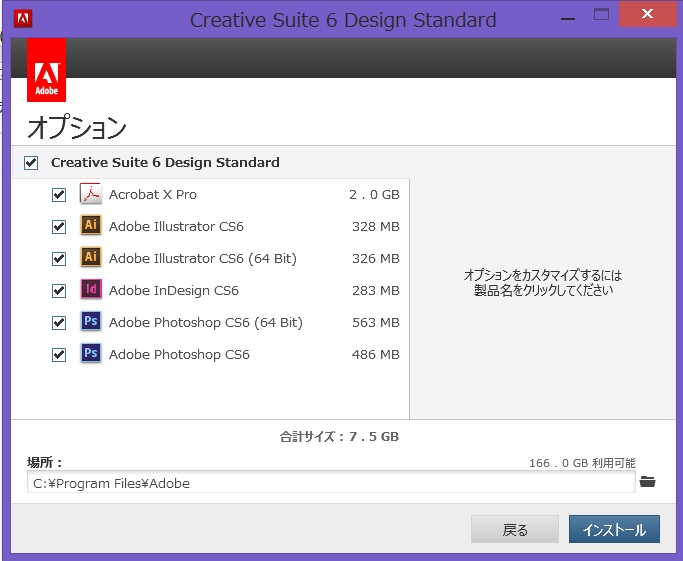
Task: Click the 326 MB size value
Action: (375, 258)
